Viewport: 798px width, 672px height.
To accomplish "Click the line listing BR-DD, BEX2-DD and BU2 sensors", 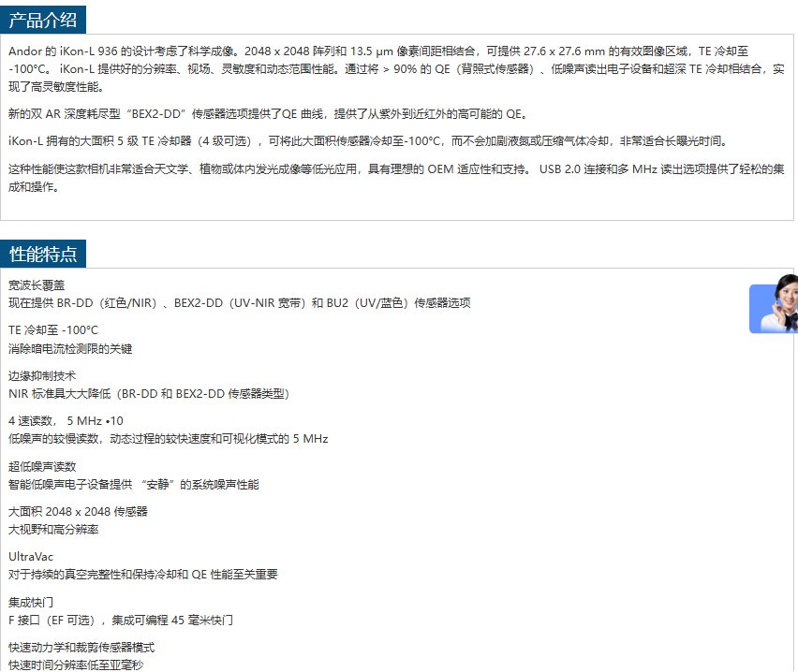I will (239, 303).
